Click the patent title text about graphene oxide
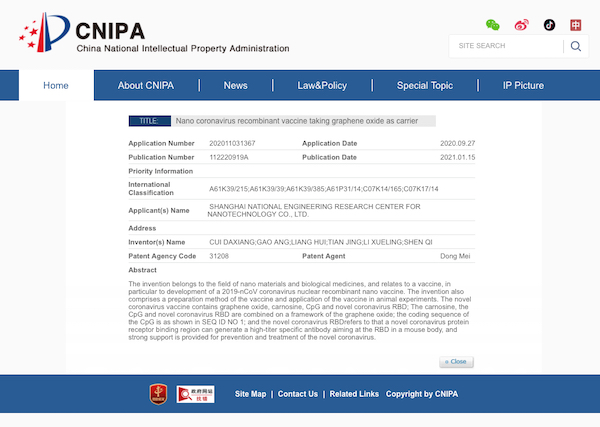This screenshot has height=427, width=600. pyautogui.click(x=297, y=121)
